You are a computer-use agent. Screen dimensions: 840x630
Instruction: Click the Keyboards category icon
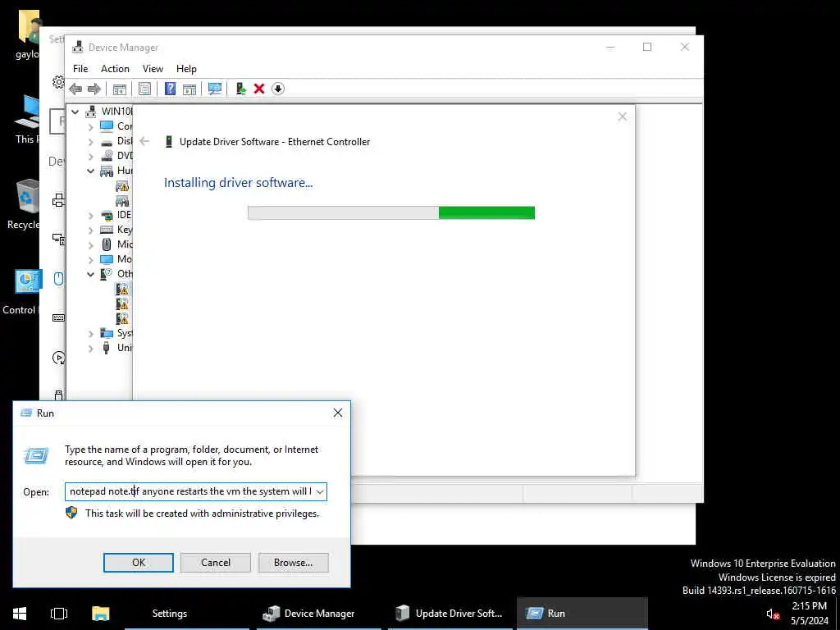coord(107,230)
